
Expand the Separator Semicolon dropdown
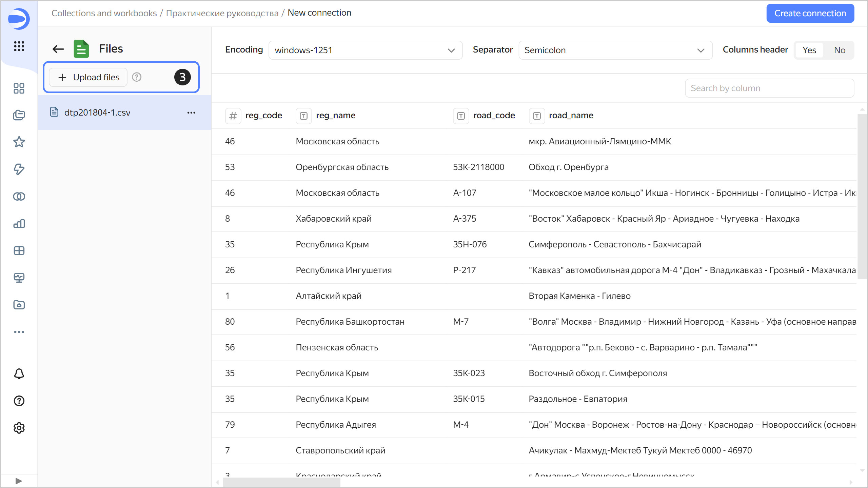click(x=615, y=50)
